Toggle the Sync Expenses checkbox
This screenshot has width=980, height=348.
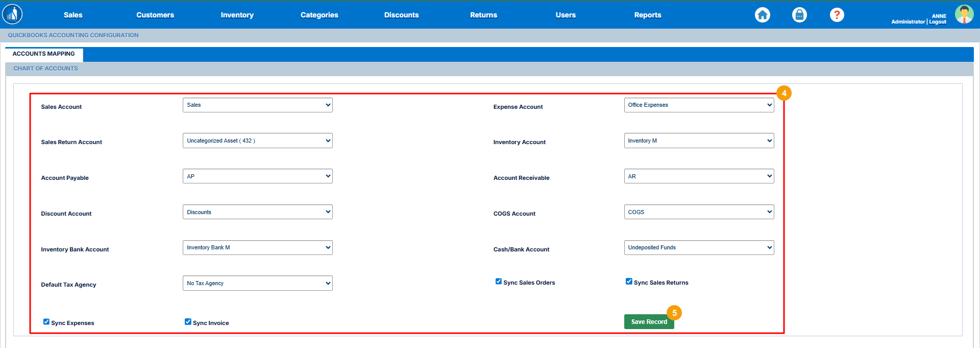[46, 322]
